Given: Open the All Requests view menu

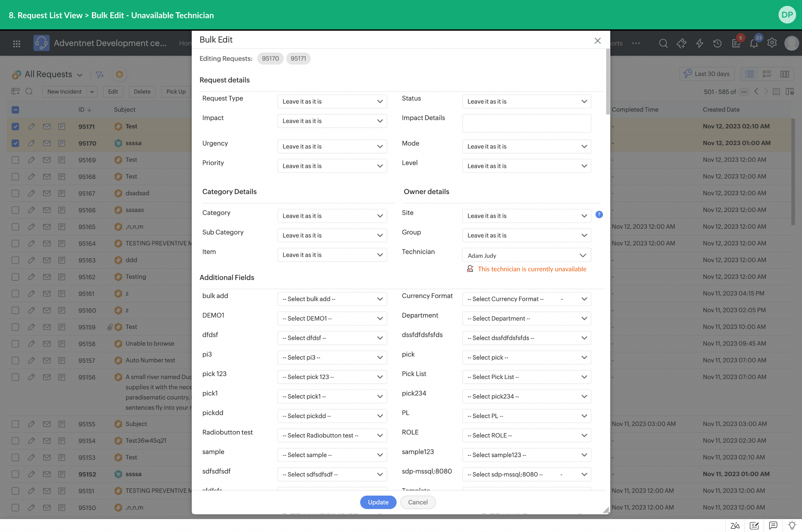Looking at the screenshot, I should click(53, 74).
